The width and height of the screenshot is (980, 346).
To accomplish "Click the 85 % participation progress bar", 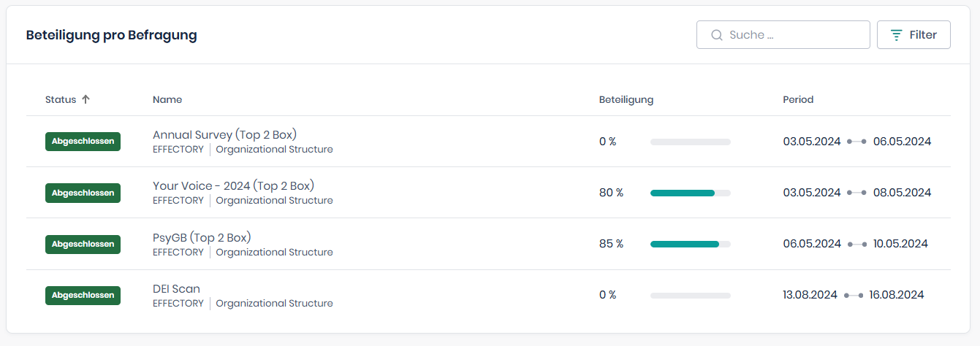I will point(690,244).
